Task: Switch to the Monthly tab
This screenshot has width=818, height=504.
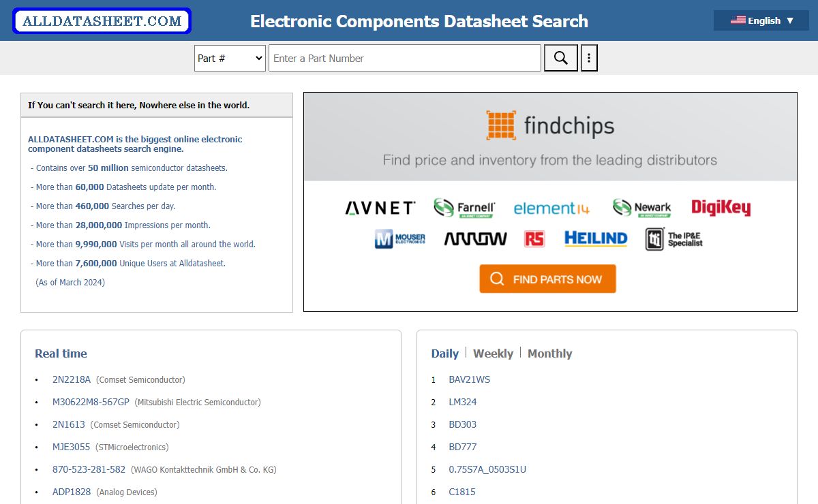Action: point(549,353)
